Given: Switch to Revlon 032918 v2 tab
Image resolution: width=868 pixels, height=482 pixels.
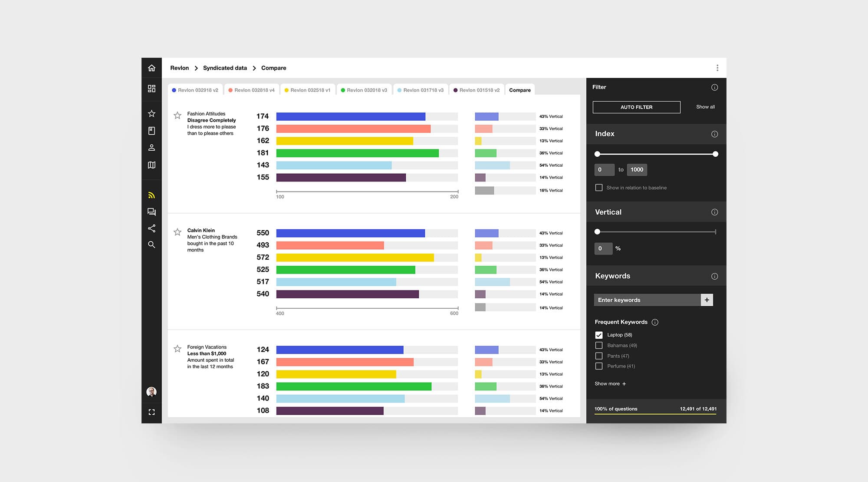Looking at the screenshot, I should [x=195, y=90].
